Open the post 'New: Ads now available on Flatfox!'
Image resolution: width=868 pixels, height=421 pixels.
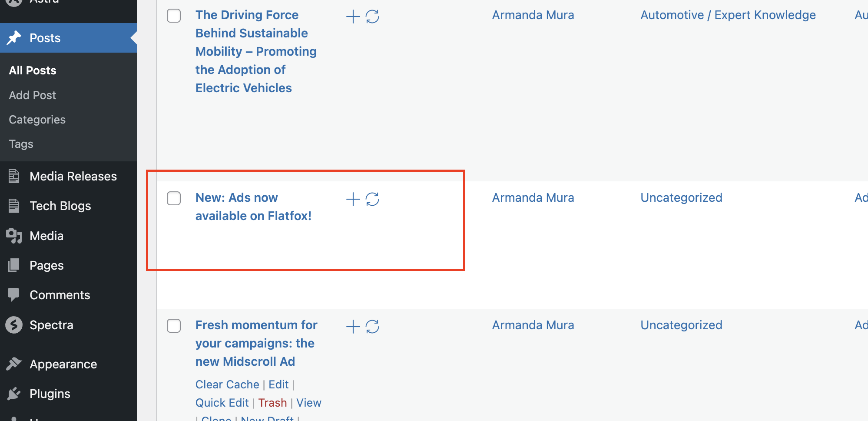pos(253,207)
